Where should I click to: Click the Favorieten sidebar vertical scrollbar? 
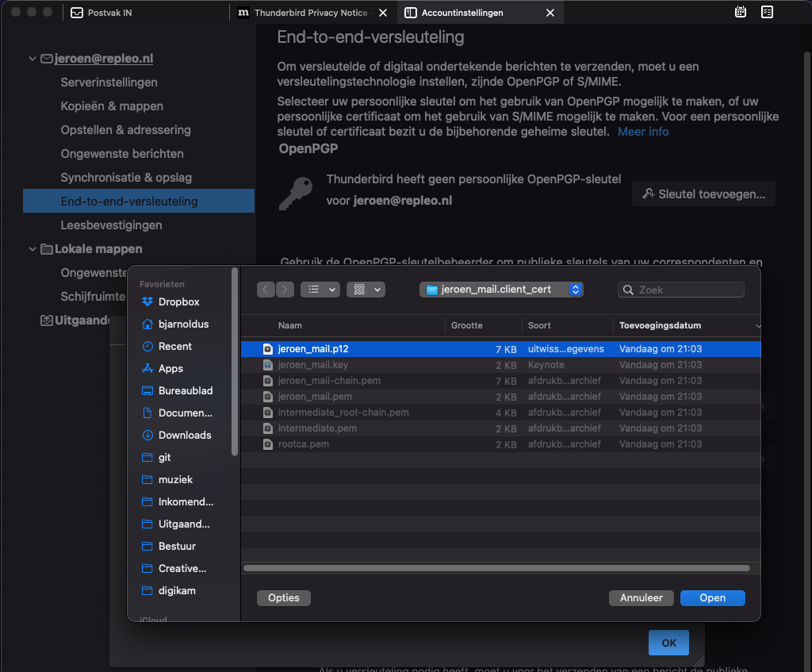pyautogui.click(x=235, y=362)
